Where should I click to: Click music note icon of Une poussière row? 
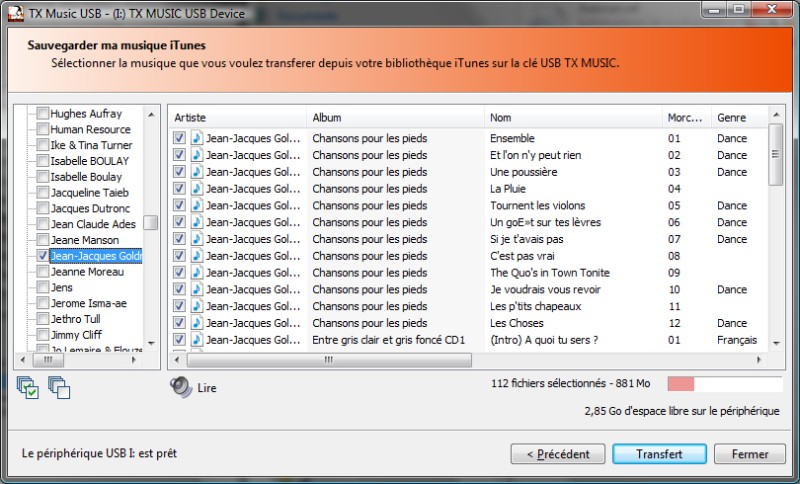point(197,172)
